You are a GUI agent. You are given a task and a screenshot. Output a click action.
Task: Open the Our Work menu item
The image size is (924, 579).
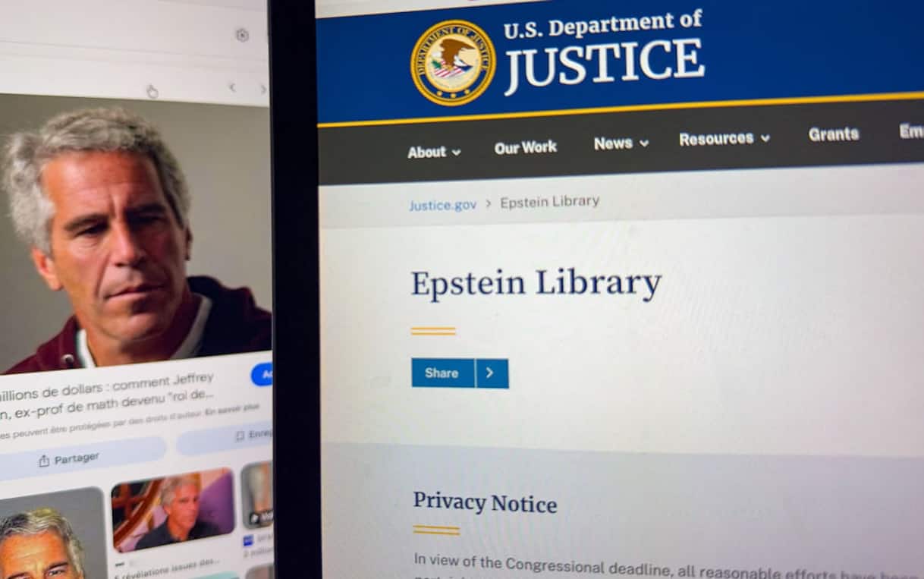click(x=526, y=147)
